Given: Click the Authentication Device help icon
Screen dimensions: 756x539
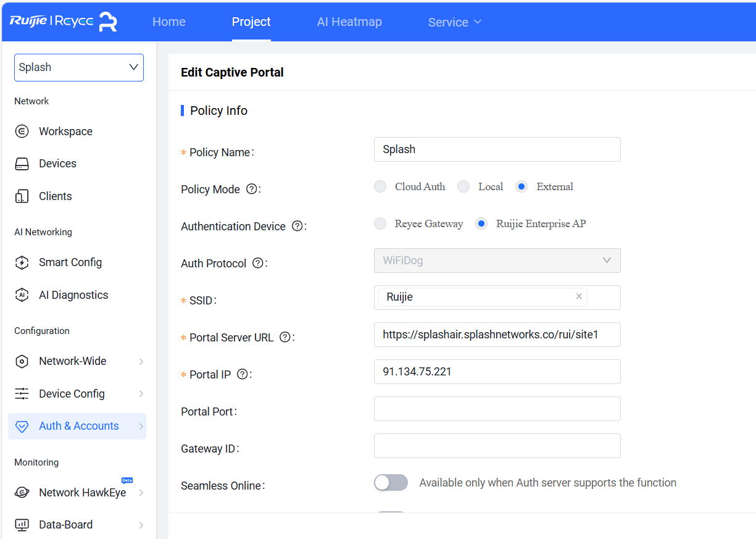Looking at the screenshot, I should coord(297,226).
